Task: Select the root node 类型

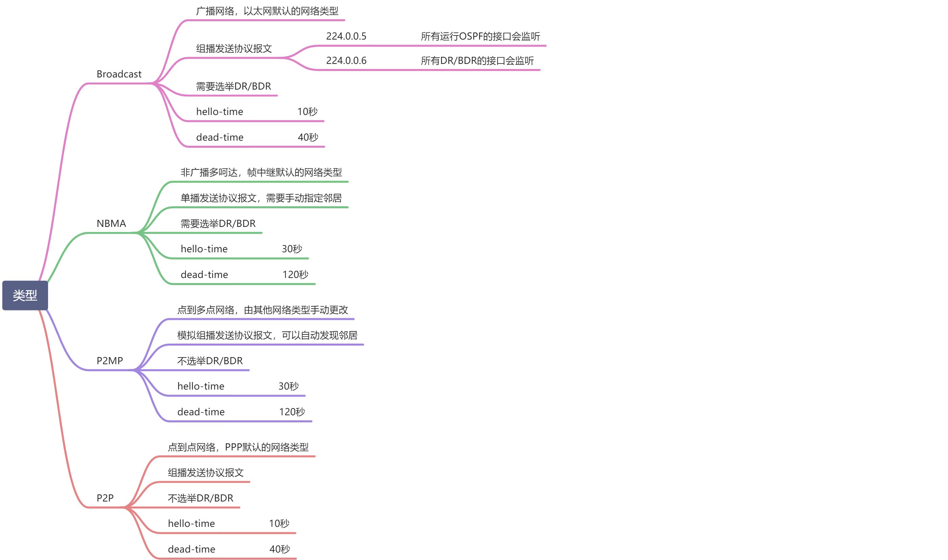Action: point(25,295)
